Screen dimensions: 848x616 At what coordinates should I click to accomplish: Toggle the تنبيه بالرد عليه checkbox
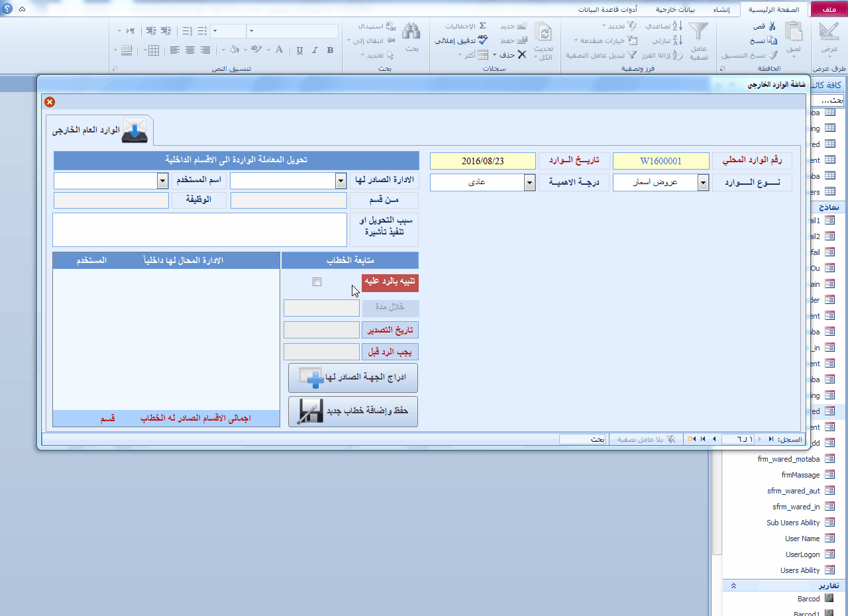(x=317, y=282)
